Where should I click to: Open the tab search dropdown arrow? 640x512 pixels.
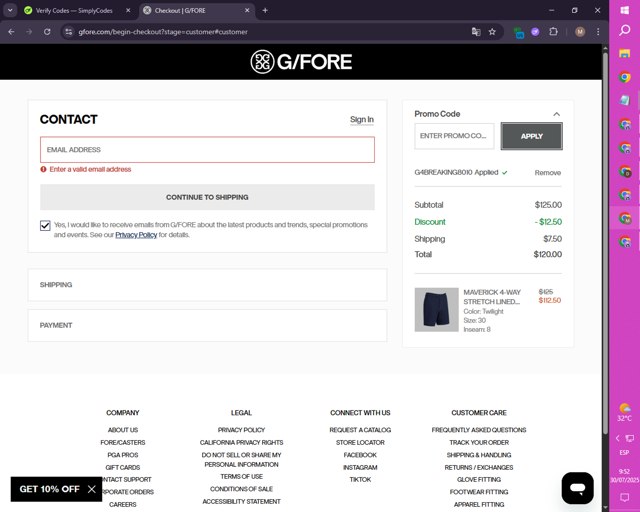click(10, 11)
